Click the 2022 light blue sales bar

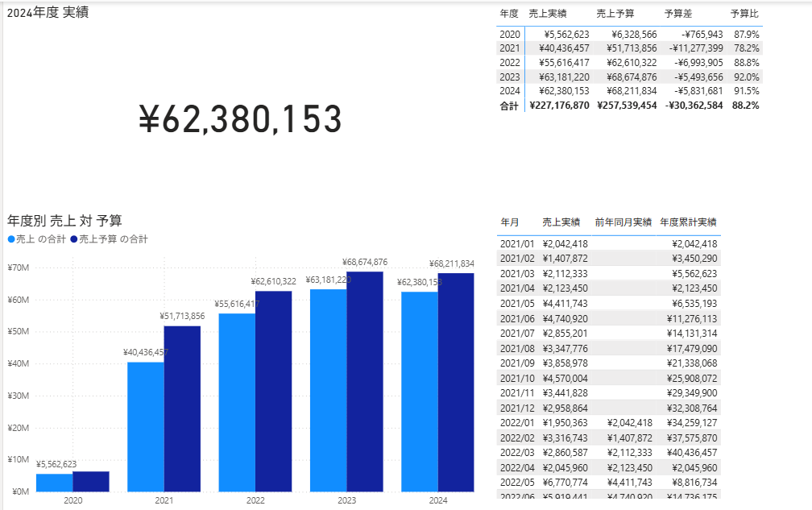(x=237, y=403)
